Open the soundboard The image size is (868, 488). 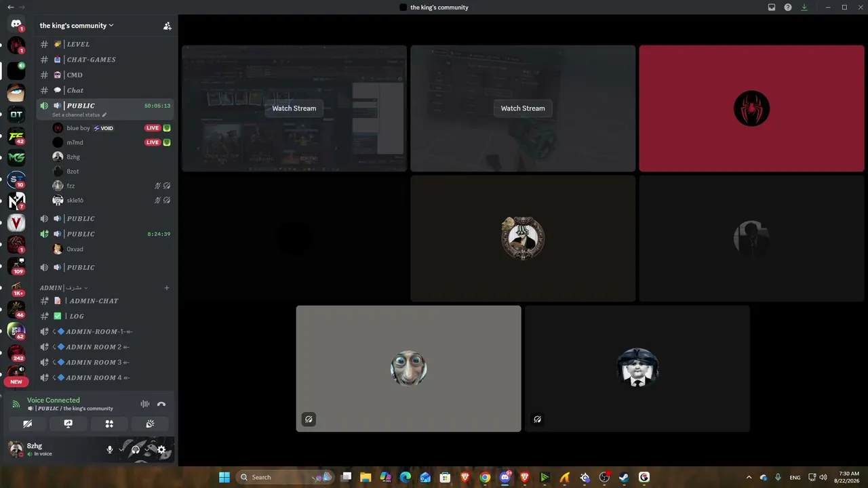coord(150,424)
